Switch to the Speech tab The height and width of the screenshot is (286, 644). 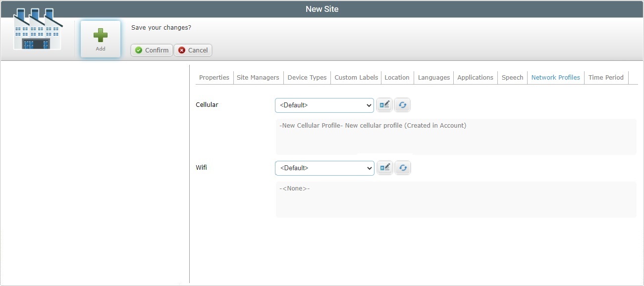(512, 77)
